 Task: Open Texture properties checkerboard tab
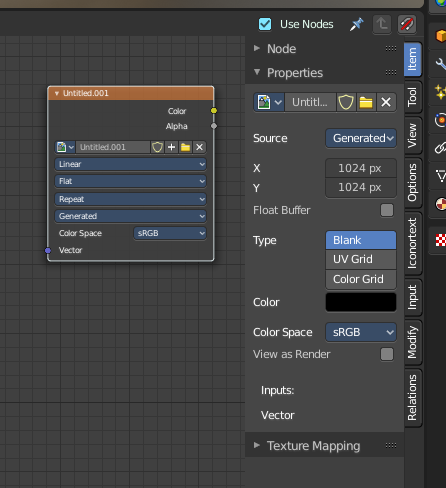[x=441, y=240]
